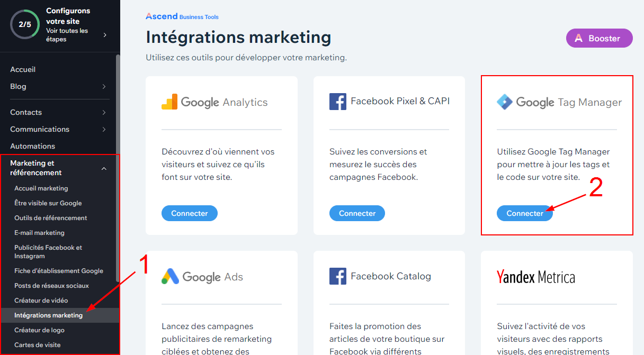Image resolution: width=644 pixels, height=355 pixels.
Task: Select E-mail marketing in sidebar
Action: [x=39, y=233]
